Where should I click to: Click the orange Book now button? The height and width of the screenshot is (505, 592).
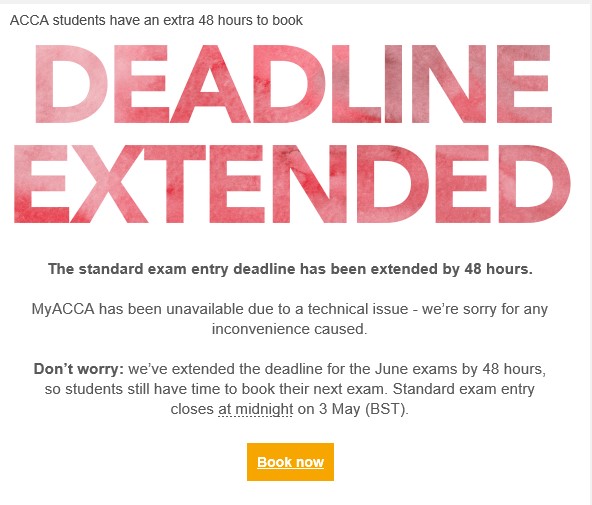290,462
